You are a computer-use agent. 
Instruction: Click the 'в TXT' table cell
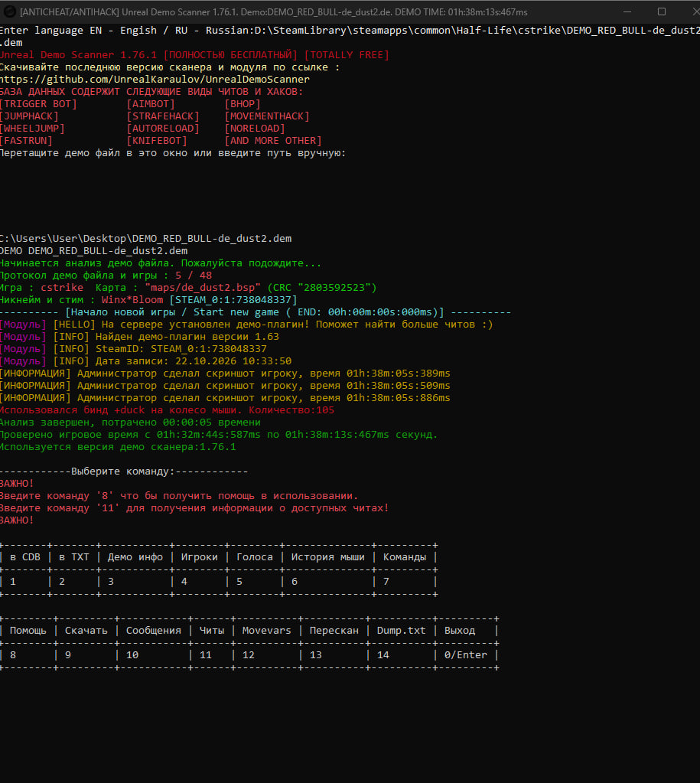coord(74,556)
